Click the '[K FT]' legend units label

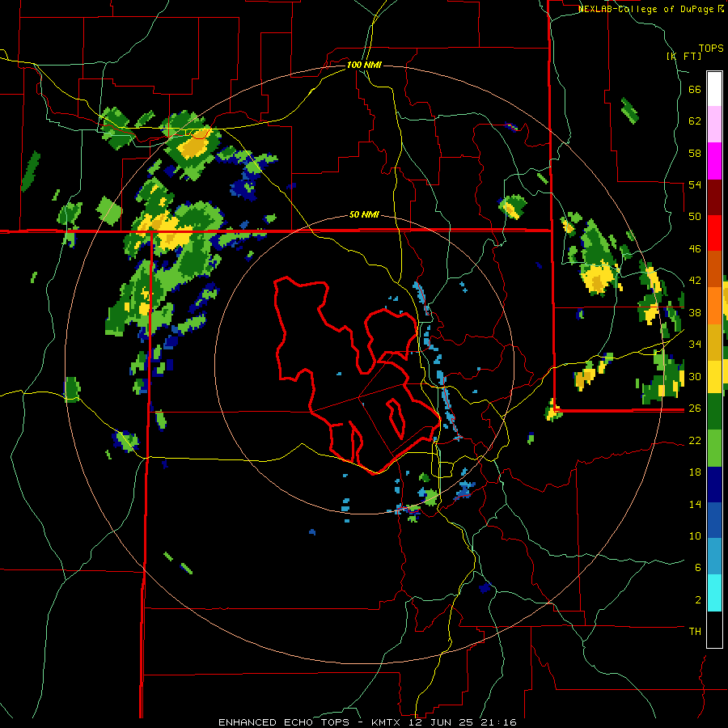click(684, 56)
